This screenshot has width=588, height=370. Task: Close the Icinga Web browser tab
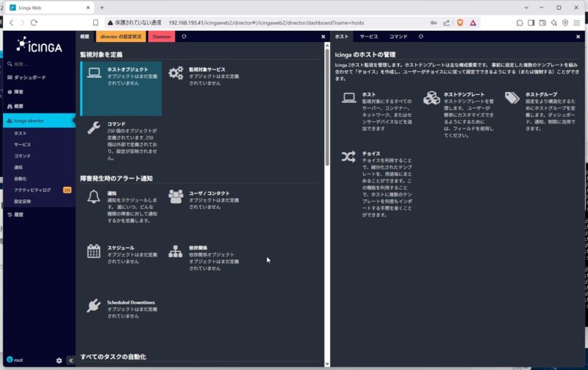pyautogui.click(x=88, y=7)
